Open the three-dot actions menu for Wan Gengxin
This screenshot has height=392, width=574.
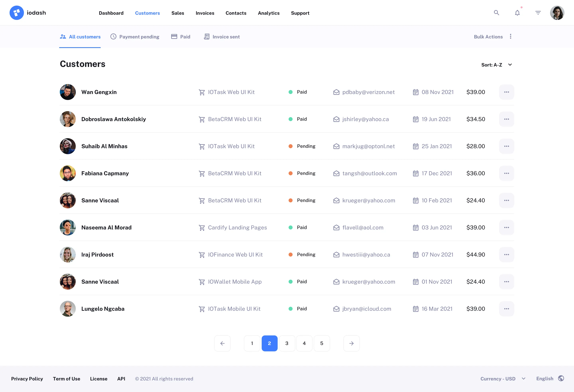(507, 92)
